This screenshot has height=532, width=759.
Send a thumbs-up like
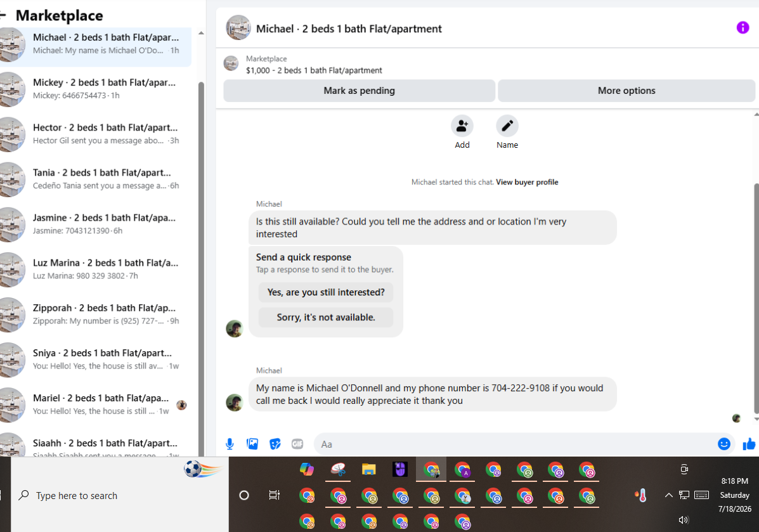[749, 444]
